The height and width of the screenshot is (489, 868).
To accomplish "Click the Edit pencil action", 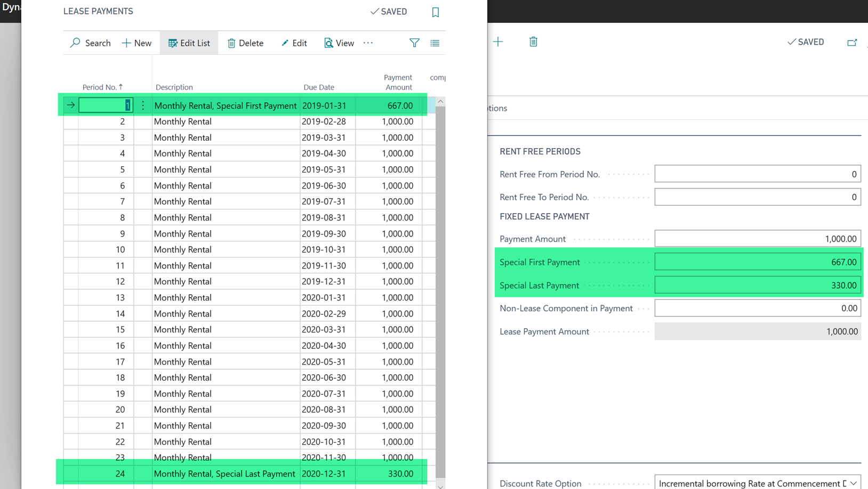I will coord(294,43).
